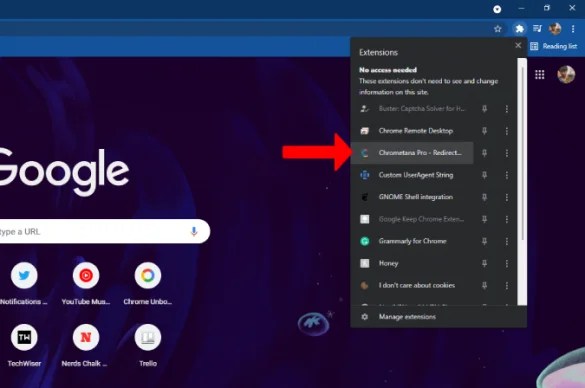This screenshot has height=388, width=585.
Task: Pin Honey extension
Action: [x=484, y=263]
